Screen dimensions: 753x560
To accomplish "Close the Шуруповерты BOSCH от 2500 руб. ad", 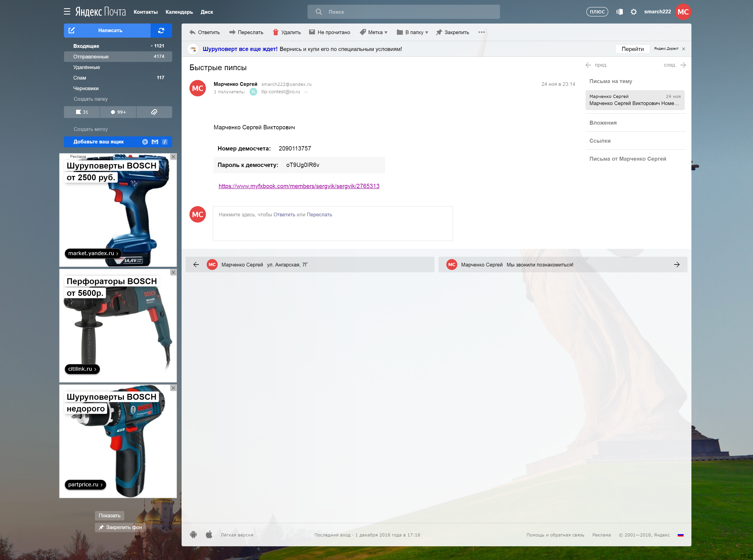I will [x=173, y=157].
